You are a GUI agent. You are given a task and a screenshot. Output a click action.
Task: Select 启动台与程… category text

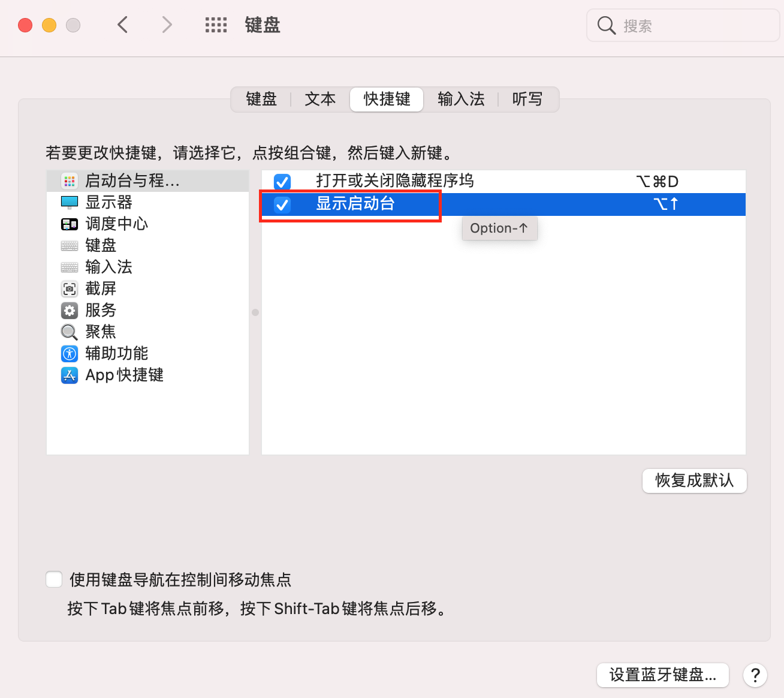132,180
